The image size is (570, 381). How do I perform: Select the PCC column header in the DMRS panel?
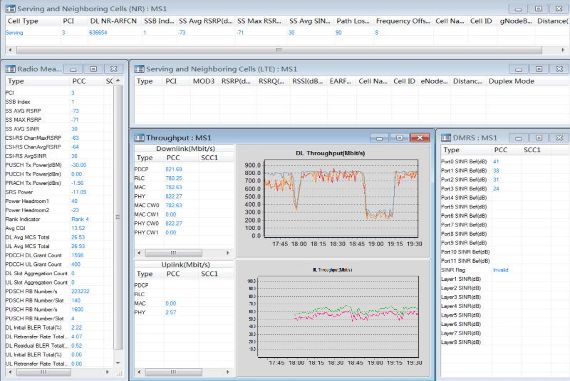(501, 150)
